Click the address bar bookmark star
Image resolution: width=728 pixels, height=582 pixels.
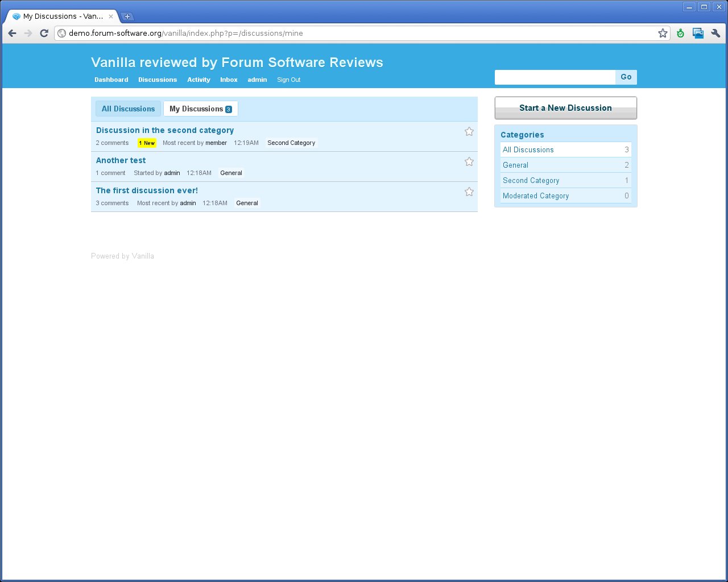[663, 33]
